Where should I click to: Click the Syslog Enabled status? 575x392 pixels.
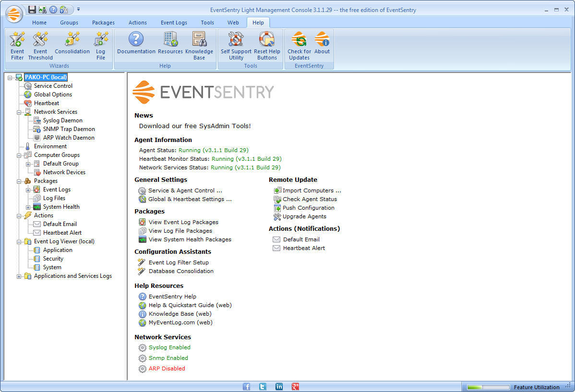(x=169, y=347)
